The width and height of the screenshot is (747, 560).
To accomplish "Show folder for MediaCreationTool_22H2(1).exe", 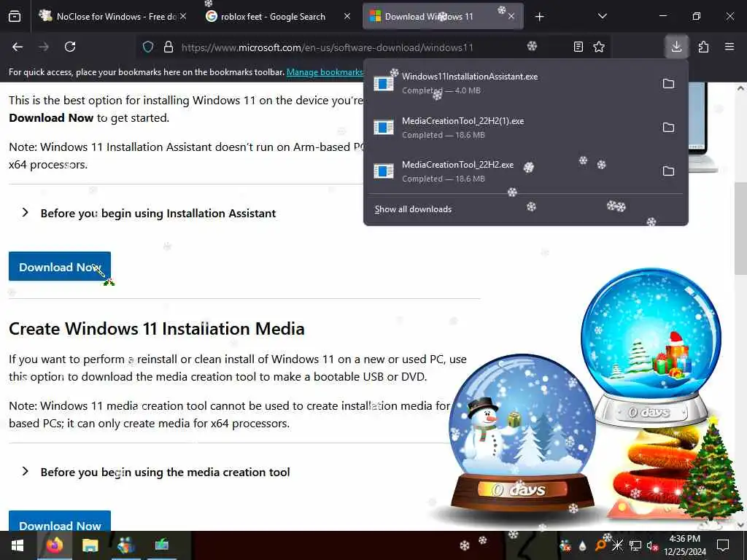I will tap(668, 128).
